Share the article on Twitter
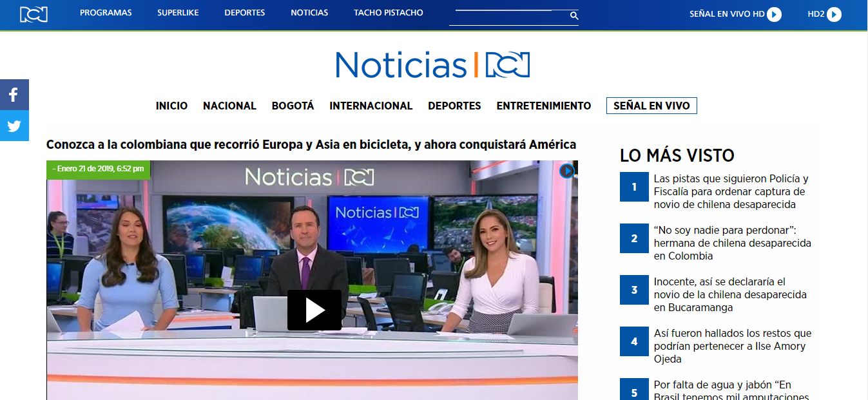Viewport: 868px width, 400px height. [14, 126]
